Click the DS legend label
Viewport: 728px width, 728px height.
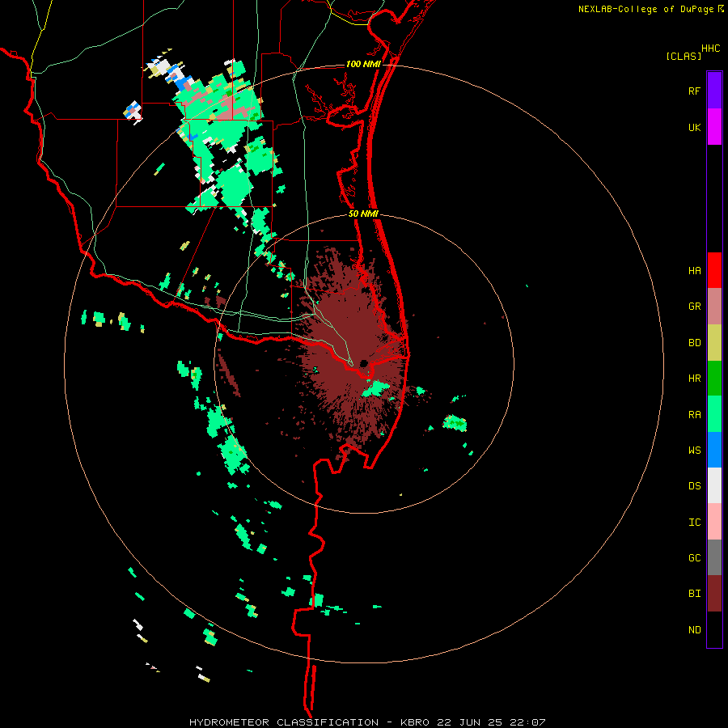point(694,486)
